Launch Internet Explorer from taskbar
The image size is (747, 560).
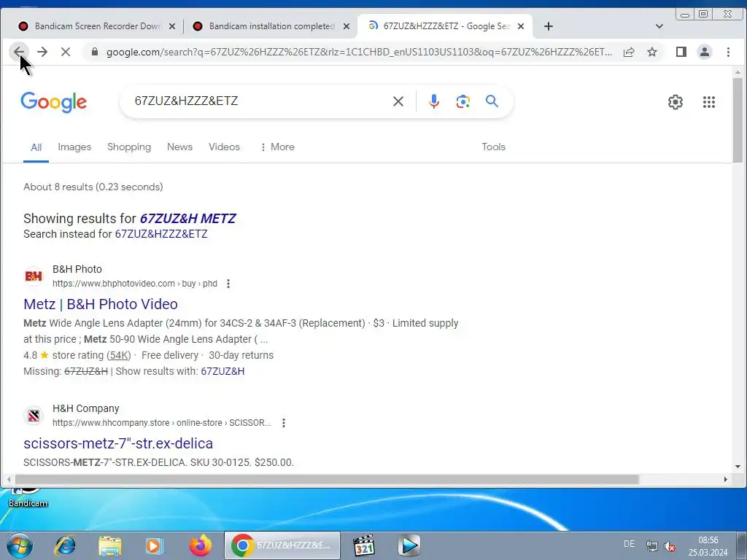click(65, 545)
